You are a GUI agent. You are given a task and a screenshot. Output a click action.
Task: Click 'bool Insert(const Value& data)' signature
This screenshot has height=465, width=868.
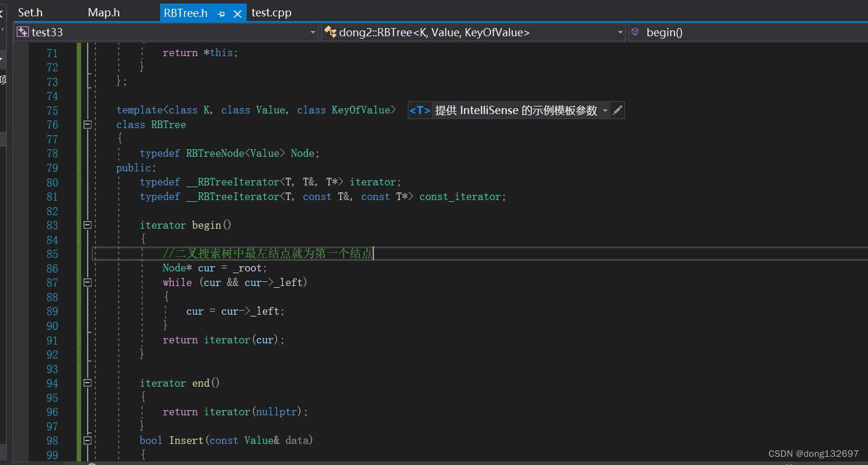pyautogui.click(x=226, y=440)
